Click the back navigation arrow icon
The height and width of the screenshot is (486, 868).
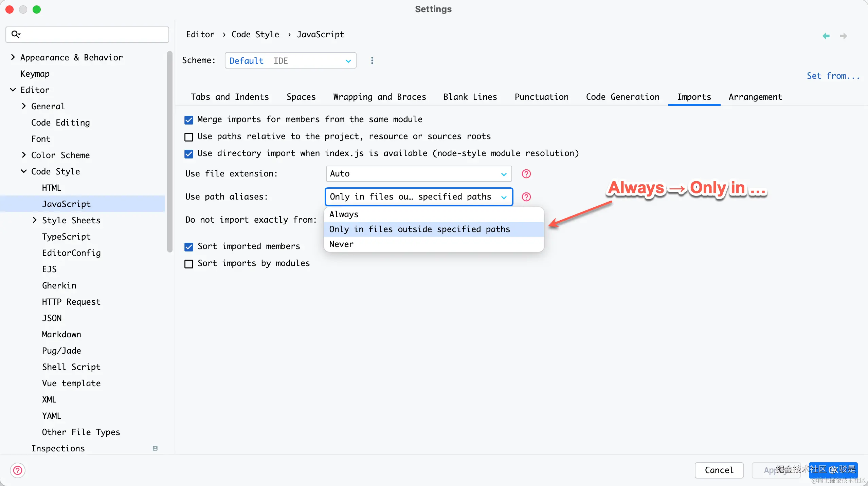826,36
